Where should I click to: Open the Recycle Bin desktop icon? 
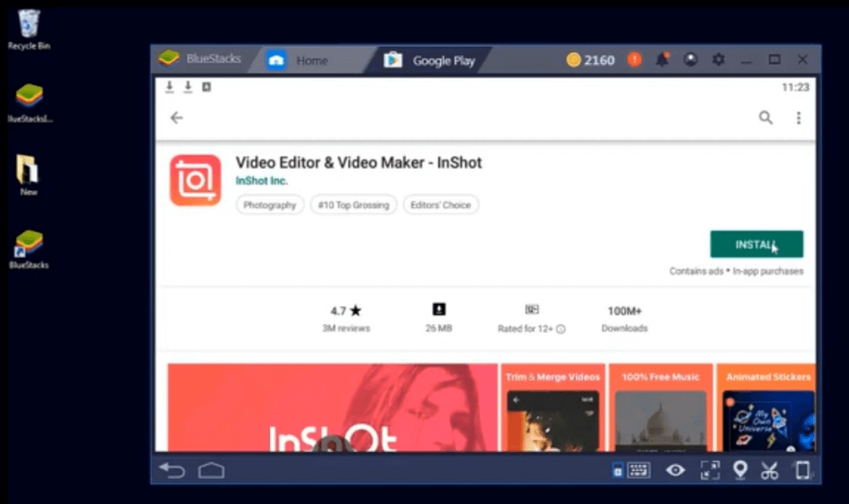click(x=29, y=30)
